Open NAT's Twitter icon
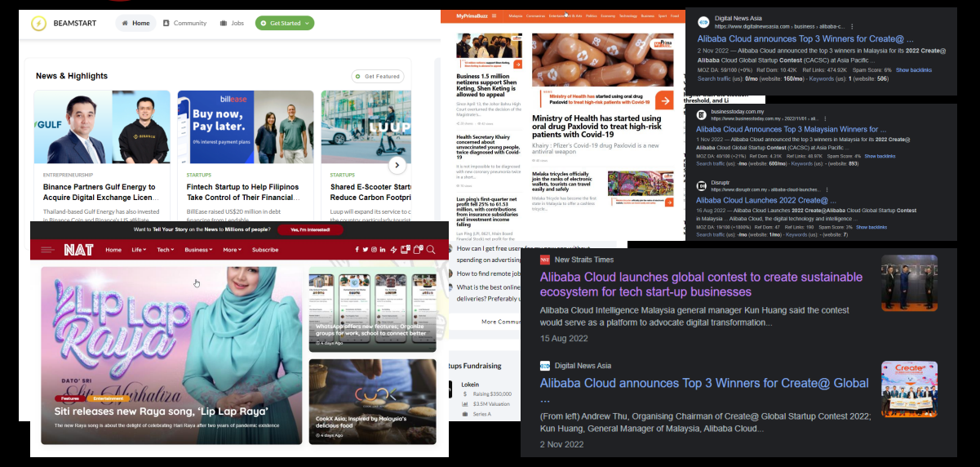Image resolution: width=980 pixels, height=467 pixels. (x=365, y=250)
